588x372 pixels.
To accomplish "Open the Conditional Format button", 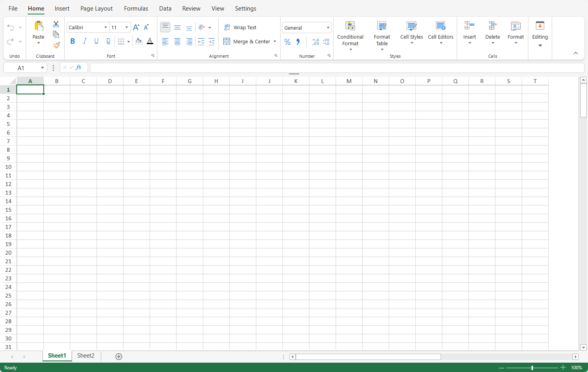I will point(350,36).
